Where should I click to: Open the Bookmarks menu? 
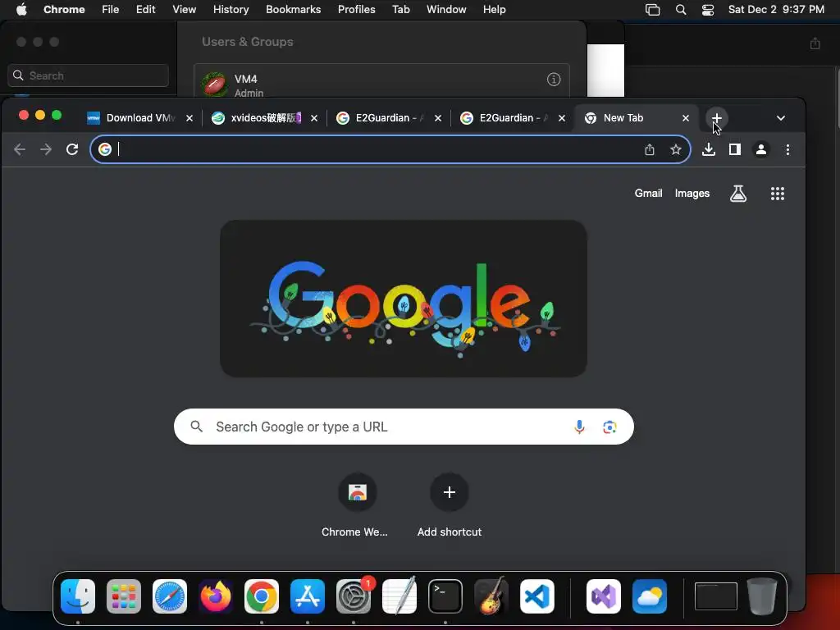(x=293, y=9)
